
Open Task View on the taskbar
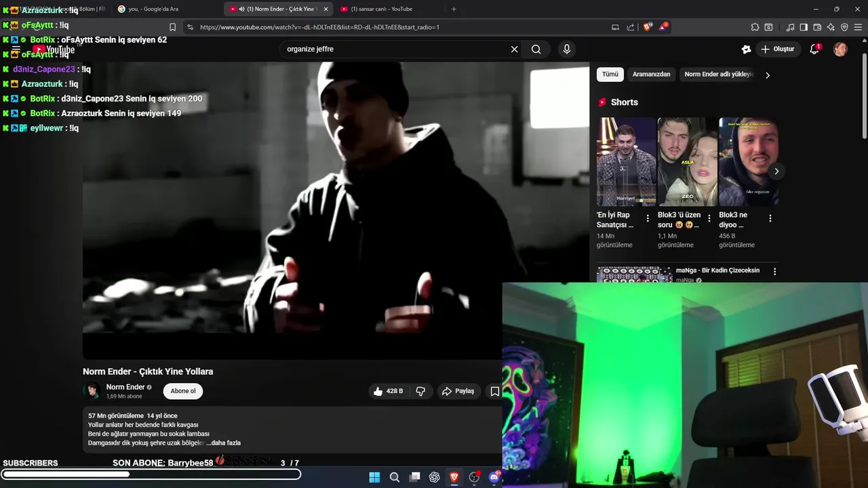pos(414,477)
